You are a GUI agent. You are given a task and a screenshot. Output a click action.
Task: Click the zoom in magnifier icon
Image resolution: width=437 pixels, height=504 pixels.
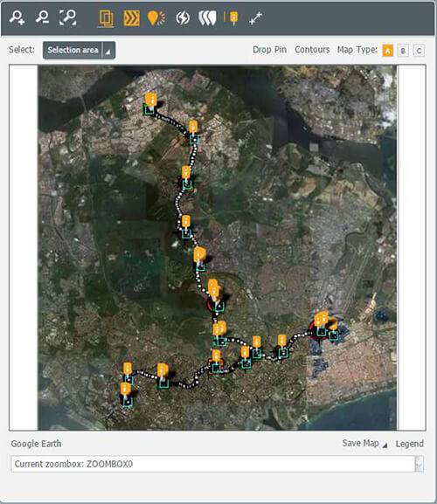pos(17,17)
